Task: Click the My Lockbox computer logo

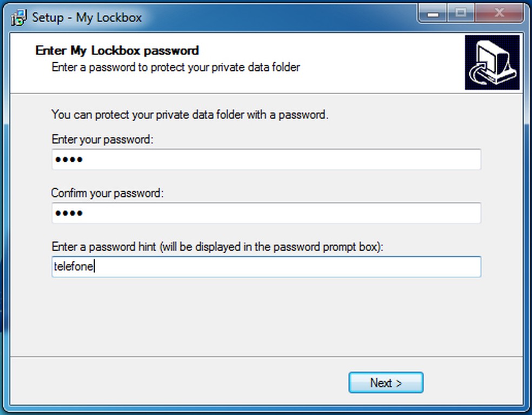Action: click(x=492, y=62)
